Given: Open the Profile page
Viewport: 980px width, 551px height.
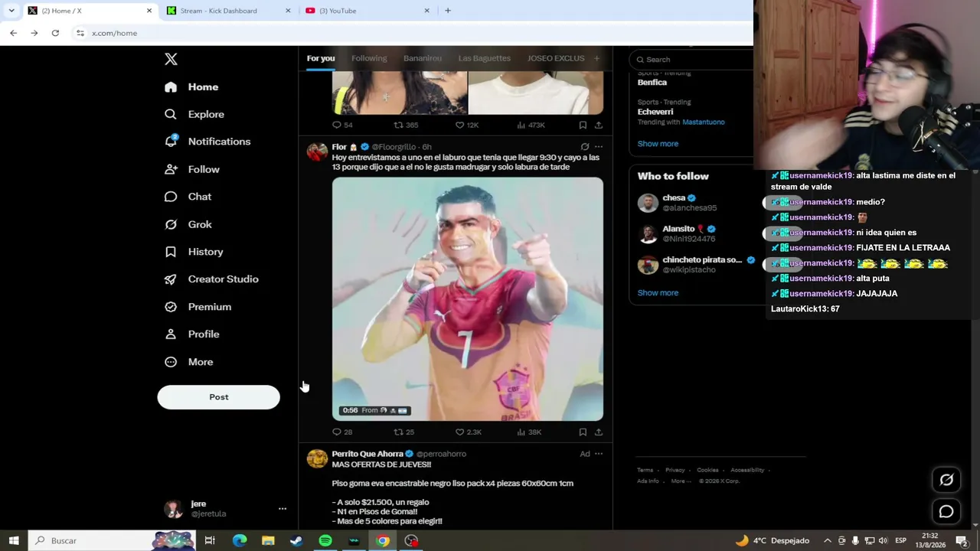Looking at the screenshot, I should click(191, 334).
